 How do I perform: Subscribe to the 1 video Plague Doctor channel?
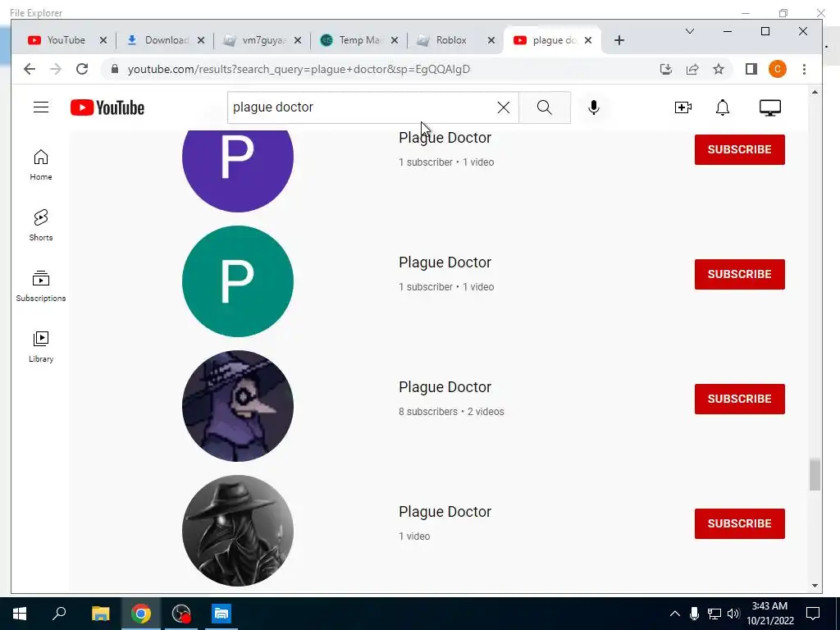tap(739, 523)
